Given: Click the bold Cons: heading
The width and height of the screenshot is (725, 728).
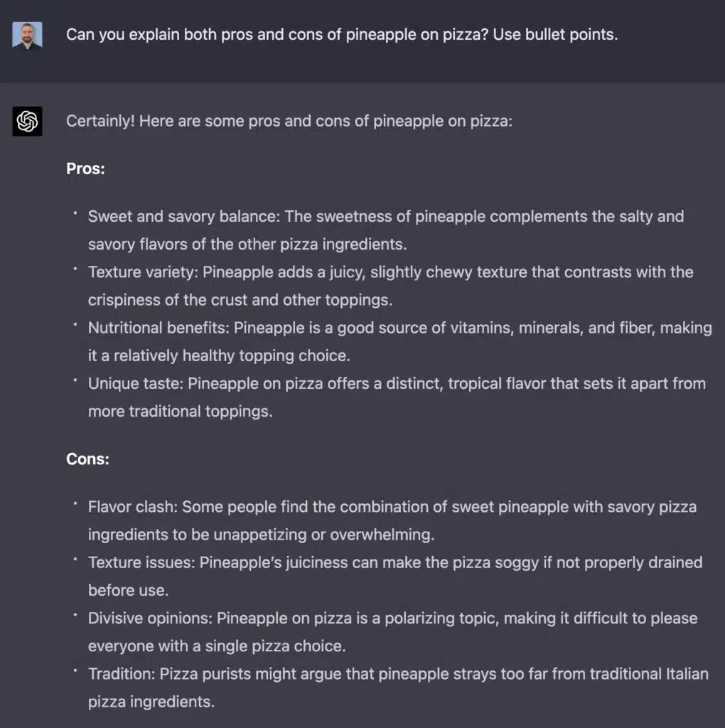Looking at the screenshot, I should tap(87, 459).
